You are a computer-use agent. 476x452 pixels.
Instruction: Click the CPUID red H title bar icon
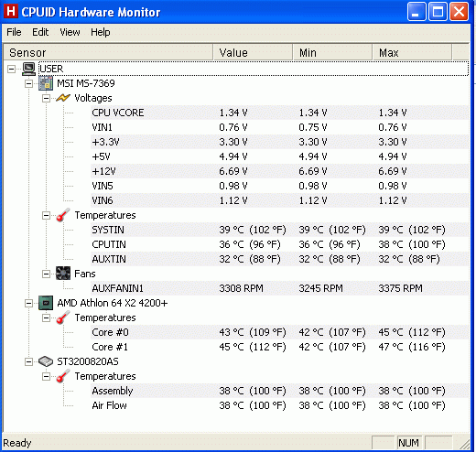click(x=11, y=12)
